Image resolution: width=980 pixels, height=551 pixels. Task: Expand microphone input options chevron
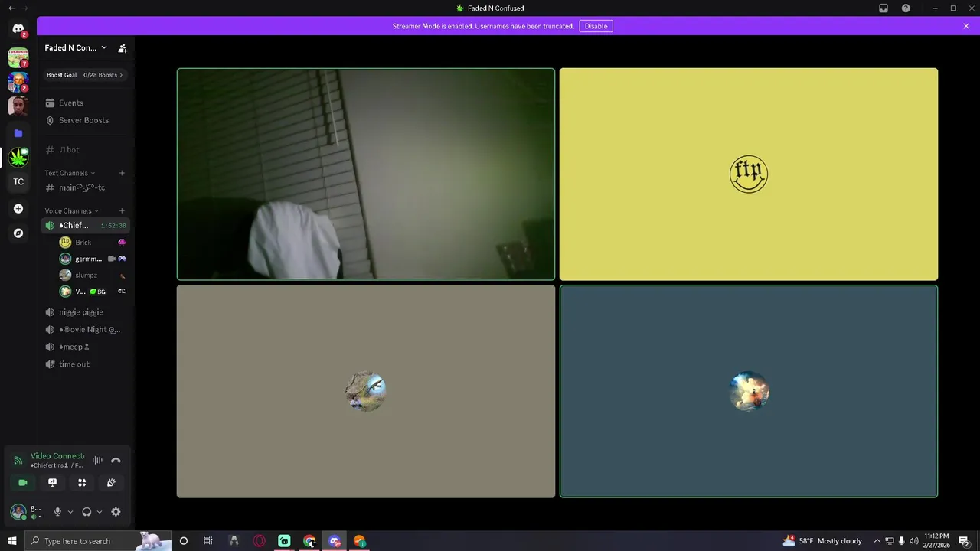point(70,512)
